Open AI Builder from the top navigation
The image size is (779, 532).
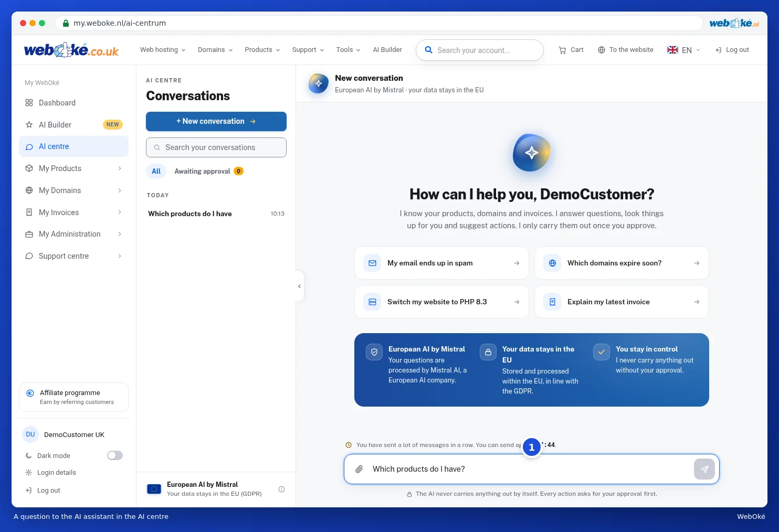coord(387,50)
